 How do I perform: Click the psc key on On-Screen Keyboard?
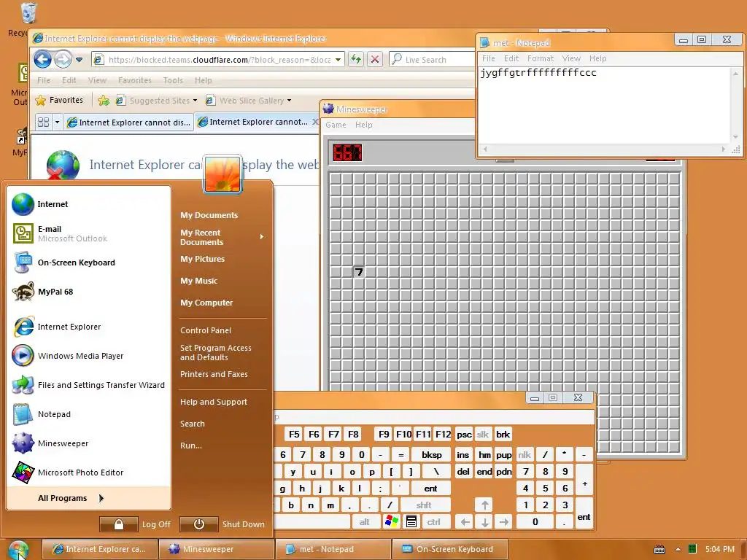464,435
